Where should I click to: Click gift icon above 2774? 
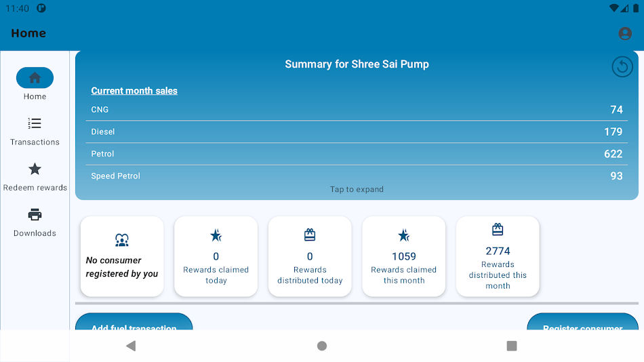pyautogui.click(x=498, y=229)
